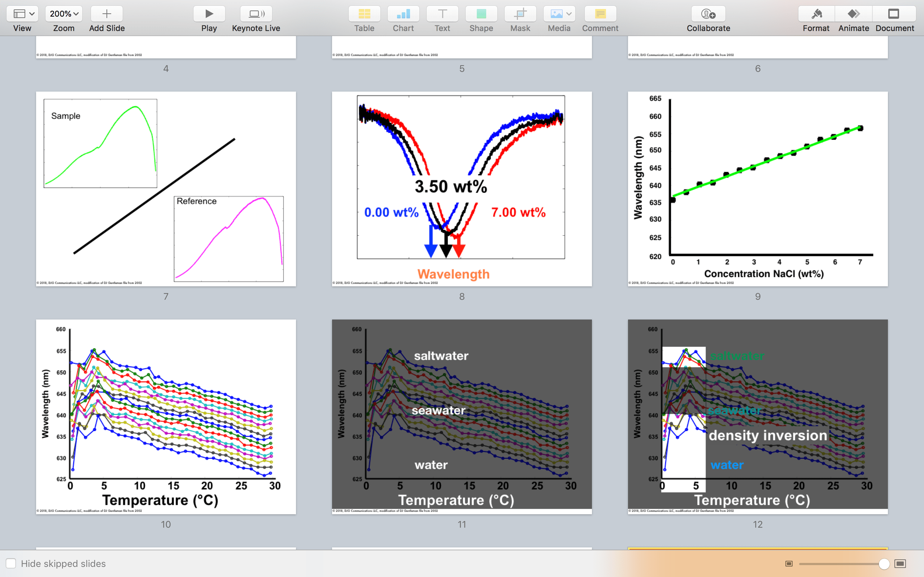Click the Mask toolbar item
Image resolution: width=924 pixels, height=577 pixels.
(x=520, y=14)
